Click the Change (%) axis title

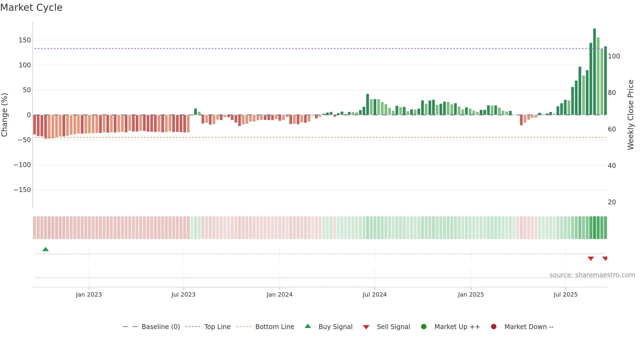4,115
